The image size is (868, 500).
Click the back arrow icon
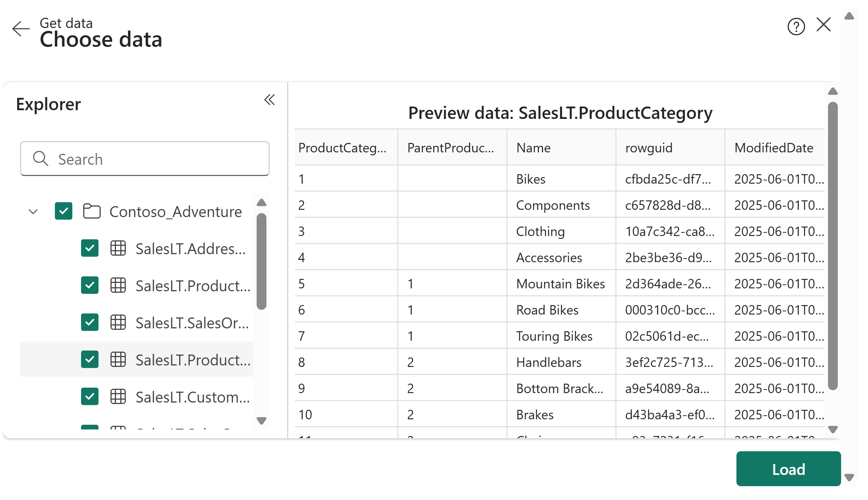[x=21, y=29]
